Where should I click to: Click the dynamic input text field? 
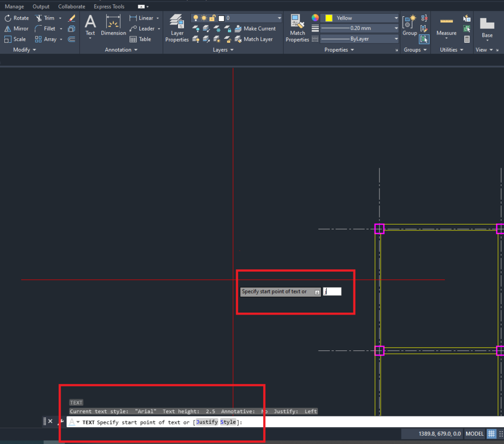coord(332,291)
